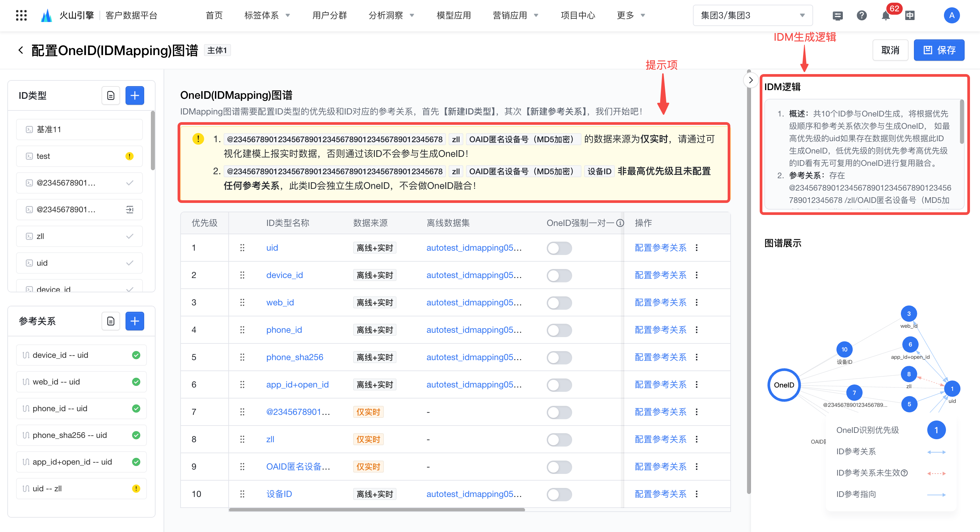980x532 pixels.
Task: Click document icon in 参考关系 panel
Action: point(111,321)
